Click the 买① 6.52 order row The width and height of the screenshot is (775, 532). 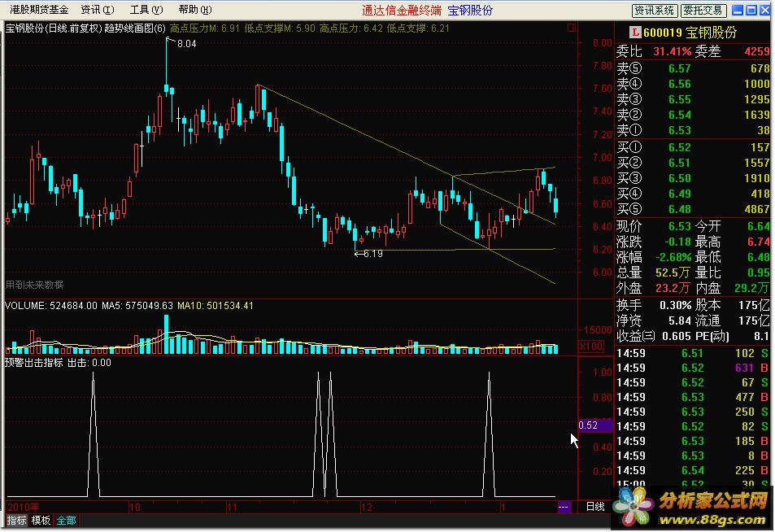pyautogui.click(x=693, y=147)
